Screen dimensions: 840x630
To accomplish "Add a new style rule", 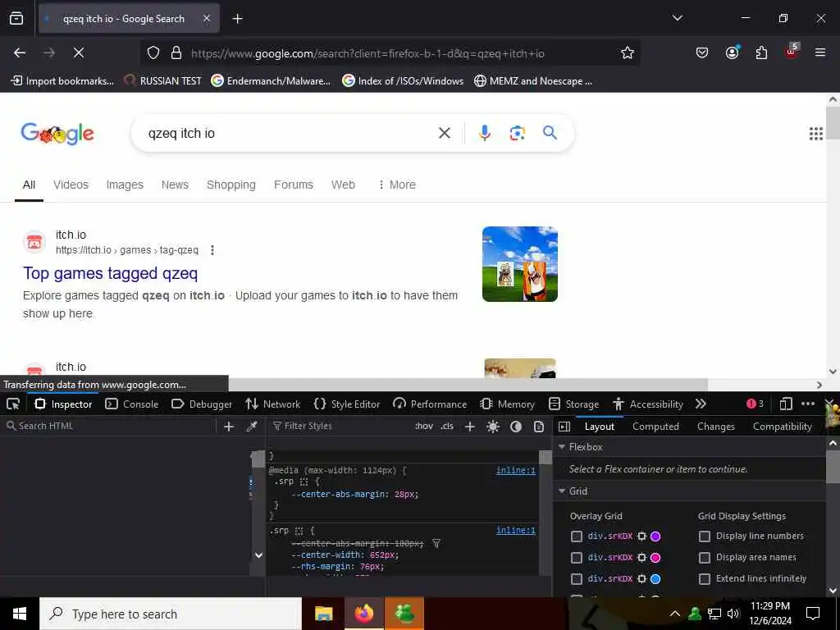I will [470, 427].
